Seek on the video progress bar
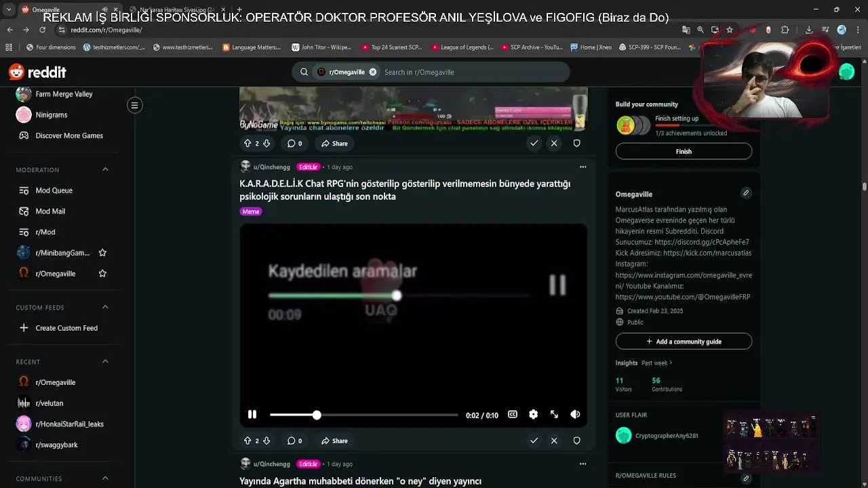Image resolution: width=868 pixels, height=488 pixels. coord(363,415)
